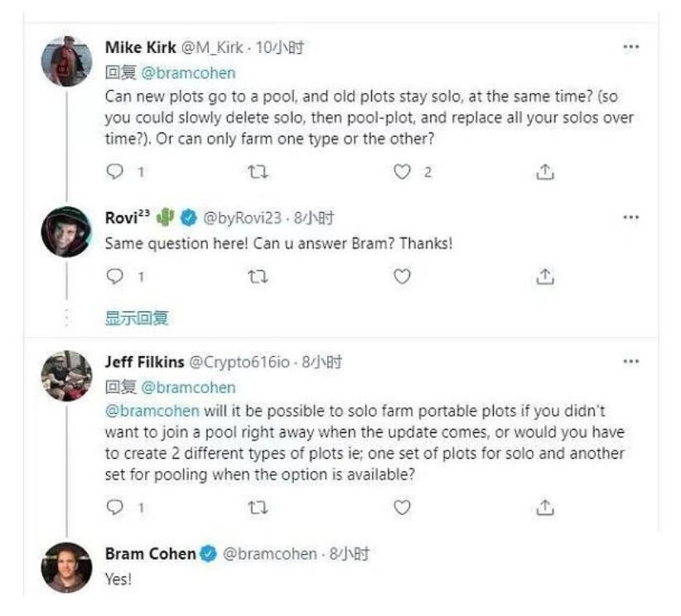Share Mike Kirk's tweet
This screenshot has height=616, width=681.
point(544,172)
